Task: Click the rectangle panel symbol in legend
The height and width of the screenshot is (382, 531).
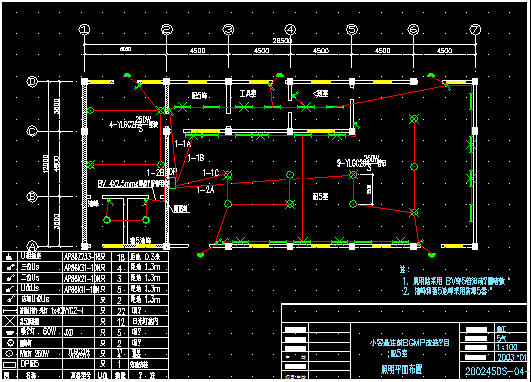Action: [x=9, y=365]
